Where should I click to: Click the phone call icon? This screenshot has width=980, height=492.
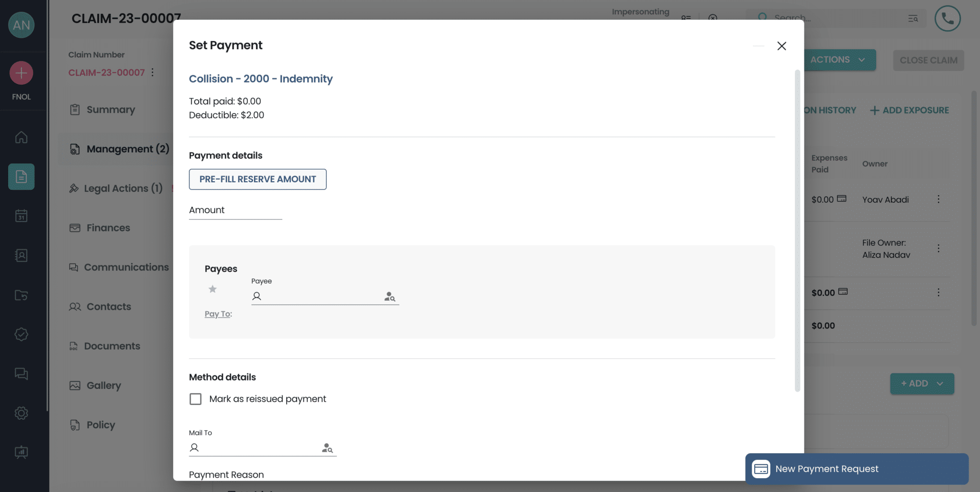pos(947,19)
